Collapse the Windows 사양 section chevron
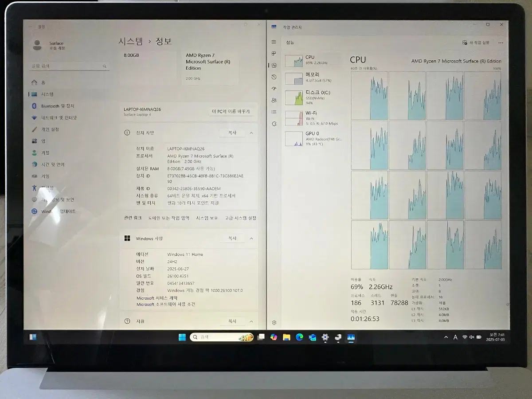532x399 pixels. 251,239
